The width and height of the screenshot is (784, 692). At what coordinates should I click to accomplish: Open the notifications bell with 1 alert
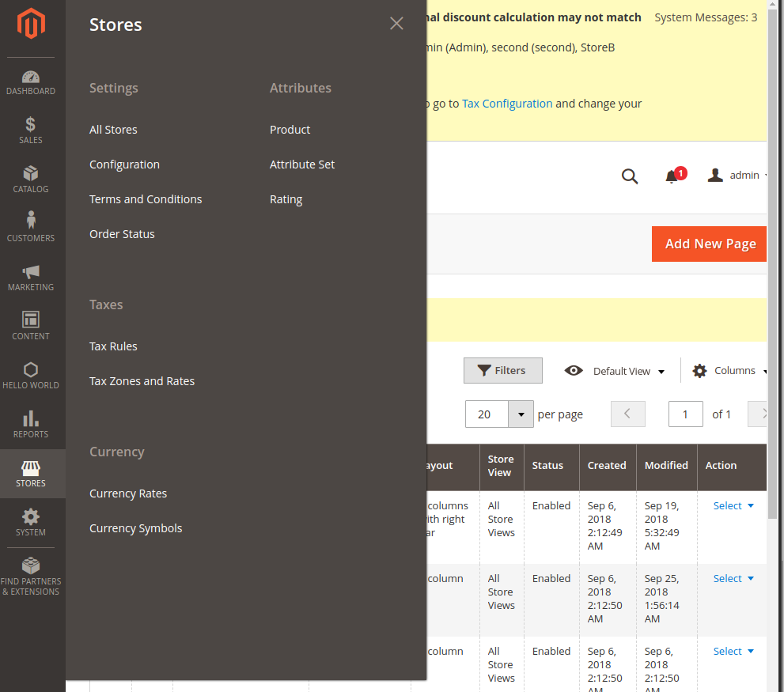coord(672,176)
